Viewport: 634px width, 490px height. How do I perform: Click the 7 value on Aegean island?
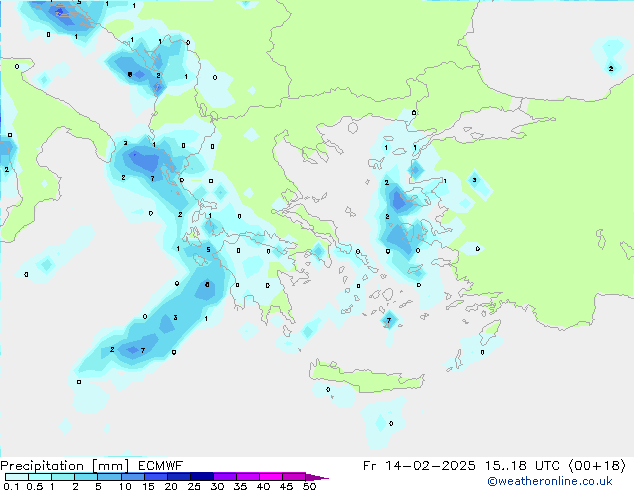389,321
